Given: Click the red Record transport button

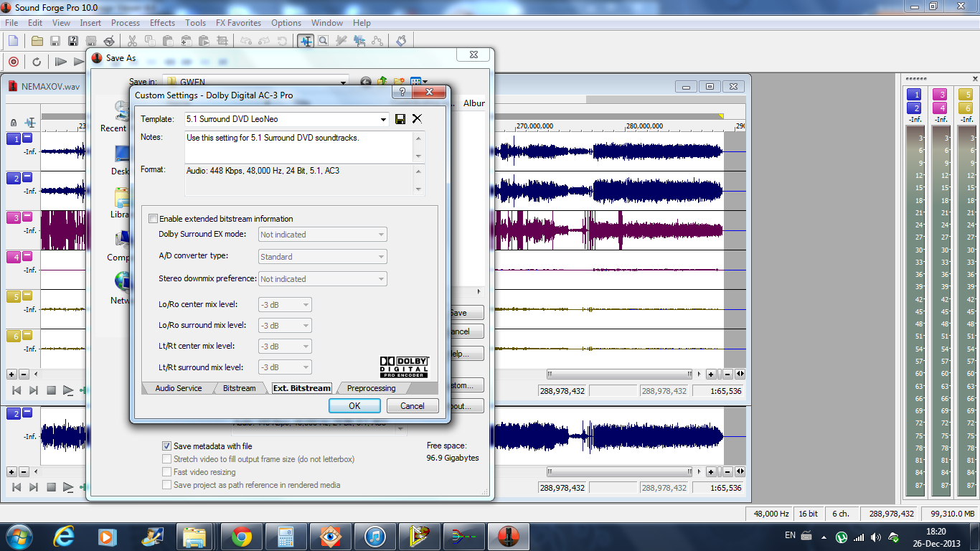Looking at the screenshot, I should pyautogui.click(x=13, y=62).
